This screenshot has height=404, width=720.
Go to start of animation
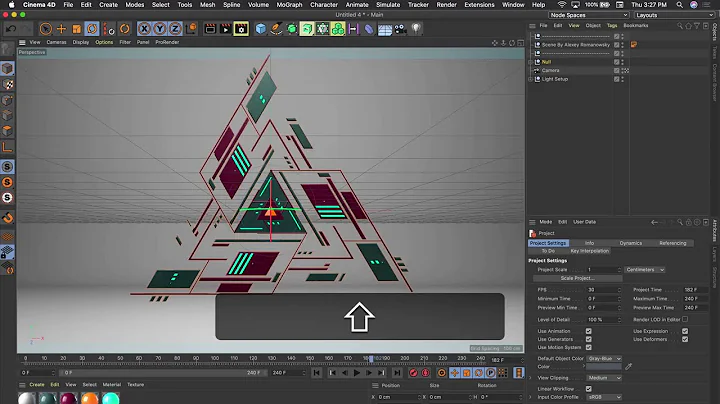(x=316, y=373)
